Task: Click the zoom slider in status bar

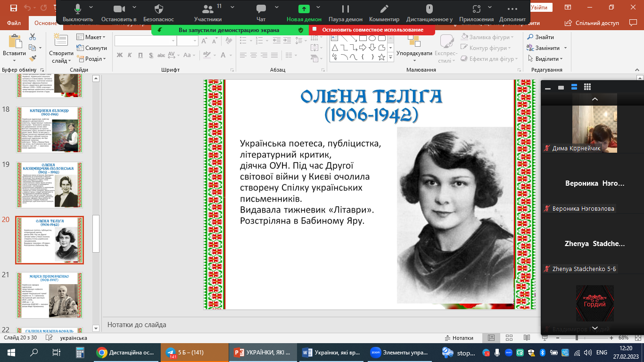Action: [x=585, y=338]
